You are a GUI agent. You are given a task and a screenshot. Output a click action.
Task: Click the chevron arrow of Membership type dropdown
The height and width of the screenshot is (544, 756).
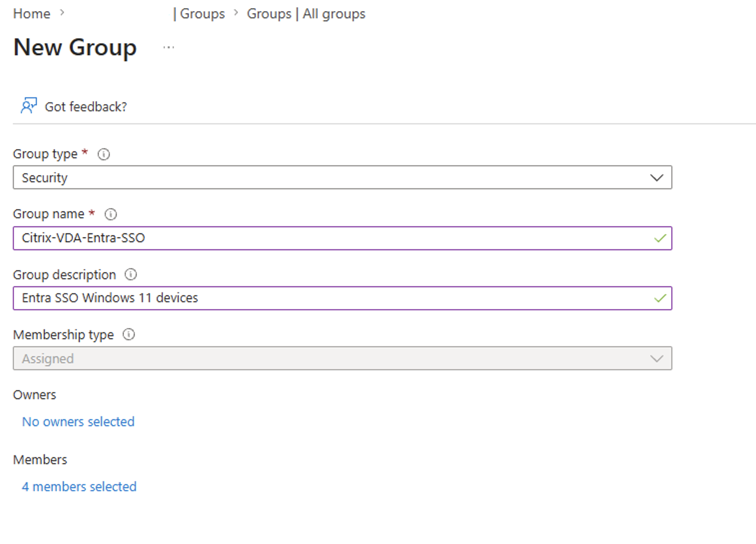pos(657,359)
